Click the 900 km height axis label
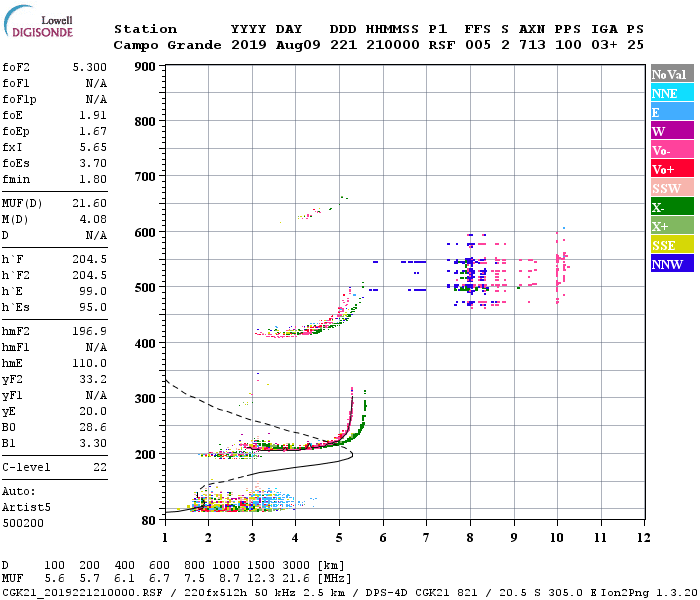Viewport: 700px width, 600px height. click(146, 67)
